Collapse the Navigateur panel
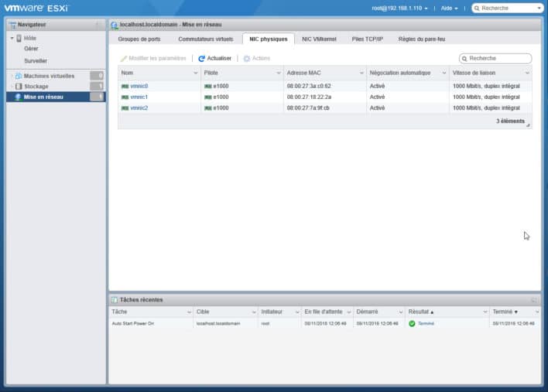548x392 pixels. 98,25
